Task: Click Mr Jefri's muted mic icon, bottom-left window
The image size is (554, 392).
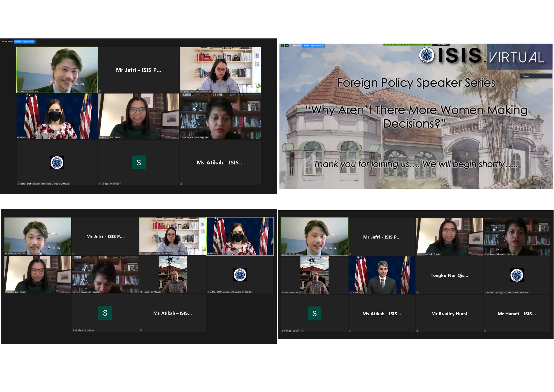Action: coord(73,254)
